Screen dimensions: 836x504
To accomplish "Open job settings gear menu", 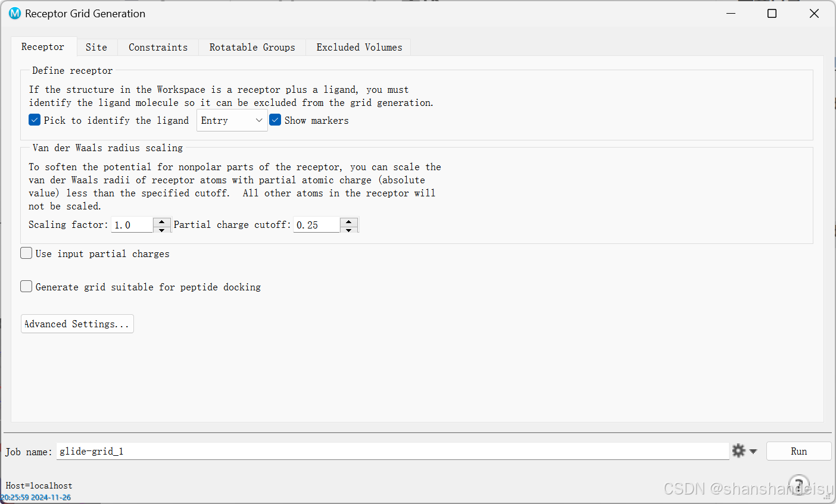I will [744, 451].
